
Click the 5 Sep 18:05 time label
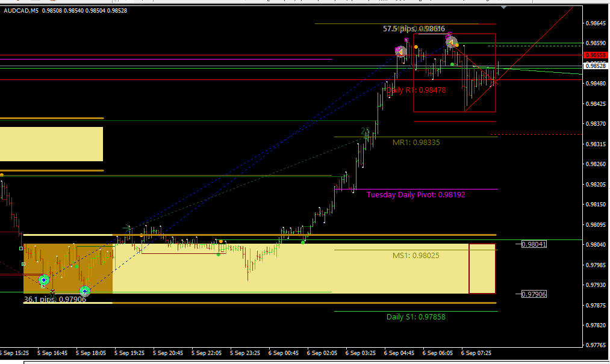coord(91,353)
